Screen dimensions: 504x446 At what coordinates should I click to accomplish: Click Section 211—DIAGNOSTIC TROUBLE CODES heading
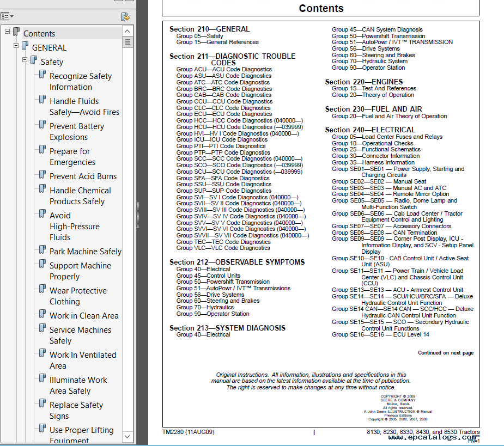coord(233,59)
